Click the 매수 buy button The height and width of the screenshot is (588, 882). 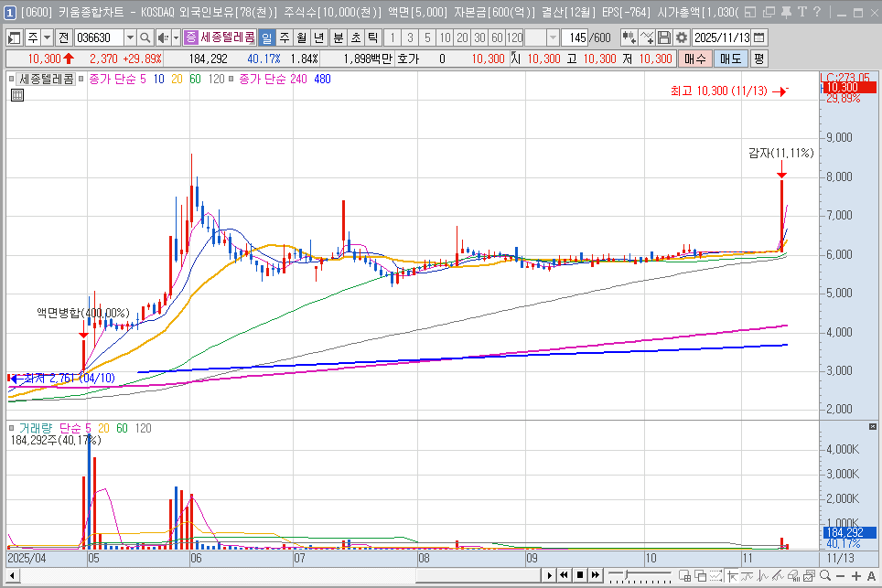(694, 59)
